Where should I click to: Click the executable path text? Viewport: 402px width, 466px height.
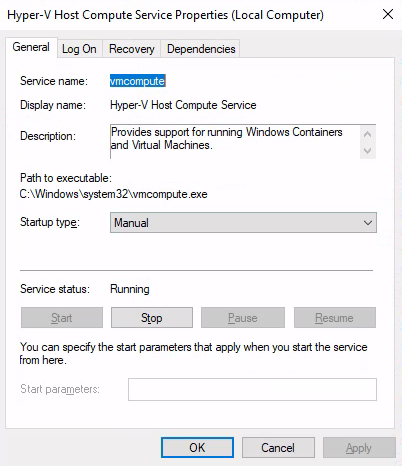(113, 194)
